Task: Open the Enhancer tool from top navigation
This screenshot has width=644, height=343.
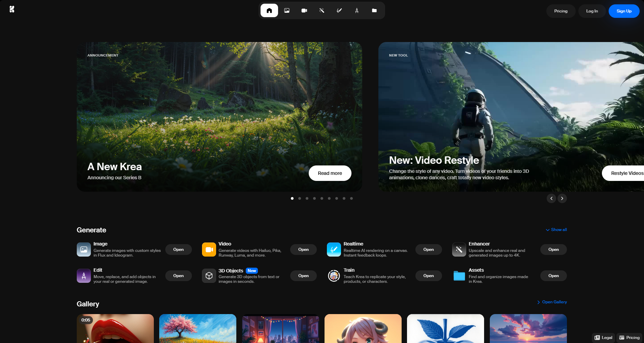Action: coord(322,10)
